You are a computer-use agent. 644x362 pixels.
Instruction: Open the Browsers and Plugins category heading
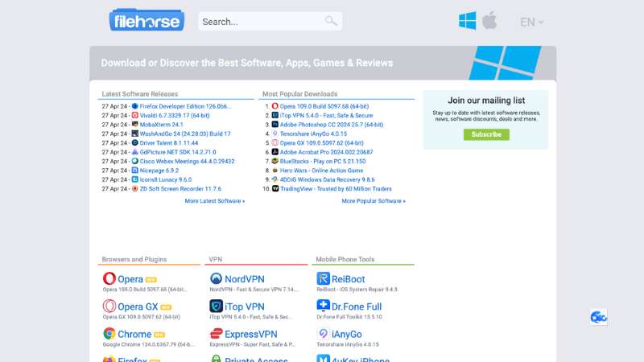[x=134, y=259]
